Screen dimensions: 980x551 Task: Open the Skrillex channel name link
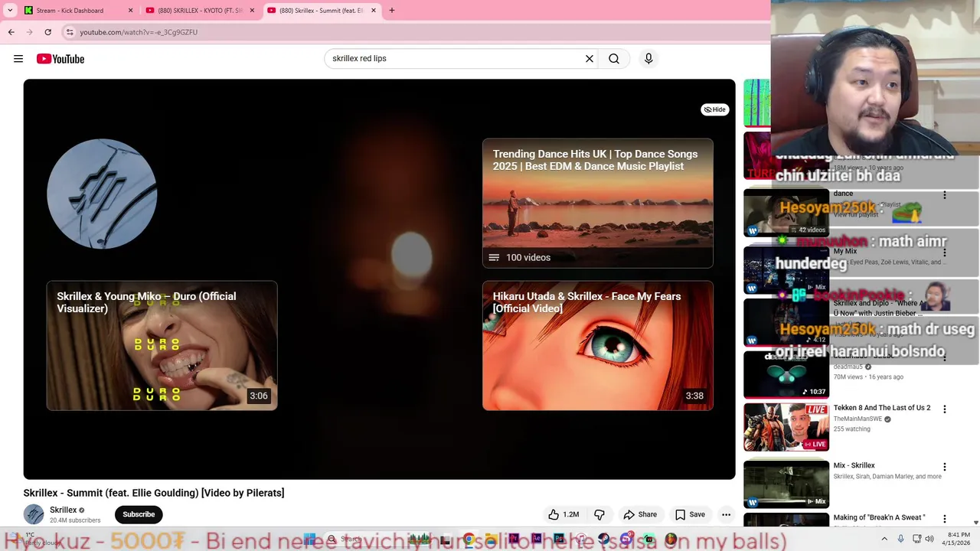coord(64,510)
